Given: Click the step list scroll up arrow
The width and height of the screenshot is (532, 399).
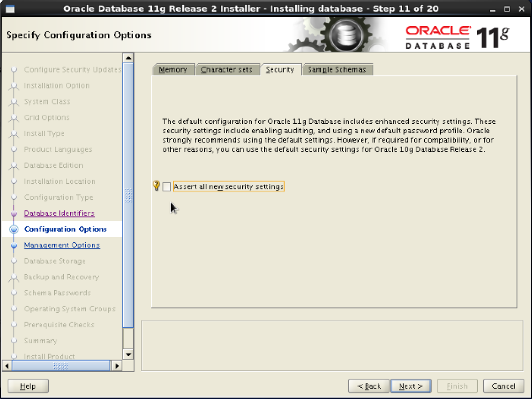Looking at the screenshot, I should click(x=128, y=58).
